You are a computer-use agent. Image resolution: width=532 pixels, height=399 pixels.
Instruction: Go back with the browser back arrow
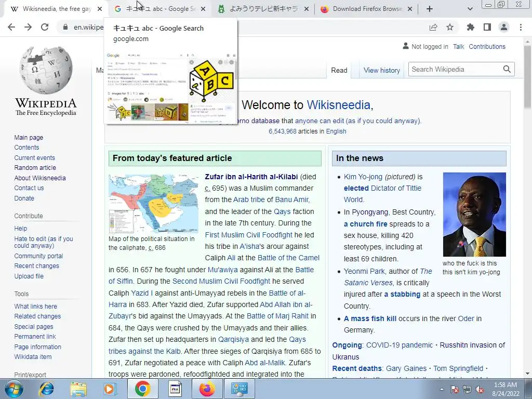(x=11, y=27)
